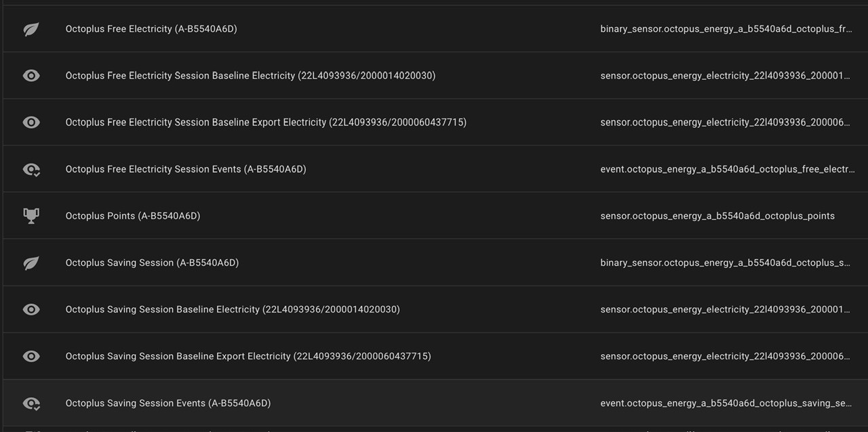The height and width of the screenshot is (432, 868).
Task: Click entity ID of Saving Session Baseline Export Electricity
Action: [x=725, y=357]
